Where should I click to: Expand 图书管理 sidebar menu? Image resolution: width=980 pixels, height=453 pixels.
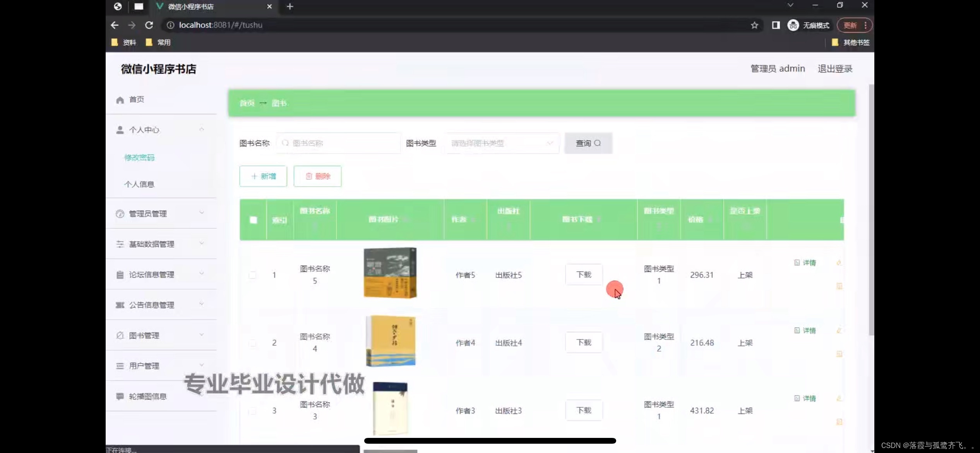pyautogui.click(x=161, y=335)
